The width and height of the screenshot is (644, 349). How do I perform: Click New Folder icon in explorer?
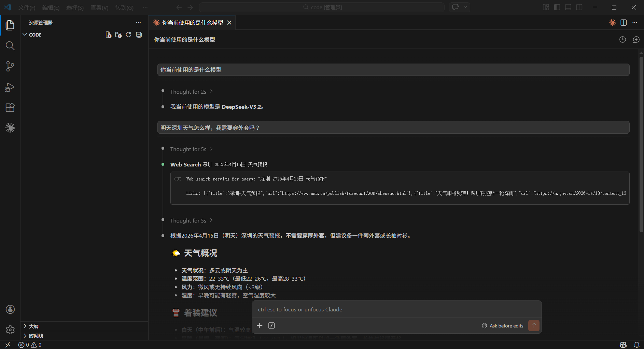click(x=118, y=35)
